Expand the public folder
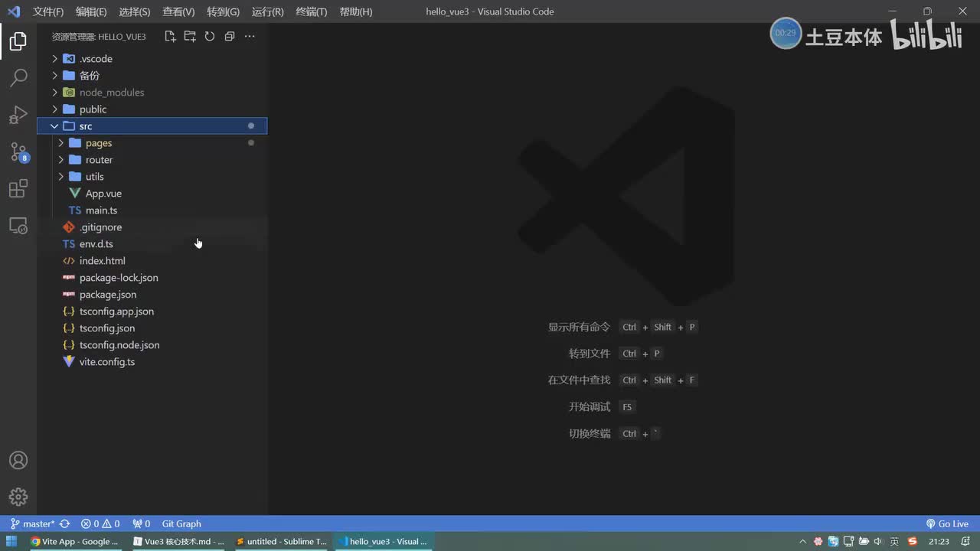 click(54, 109)
